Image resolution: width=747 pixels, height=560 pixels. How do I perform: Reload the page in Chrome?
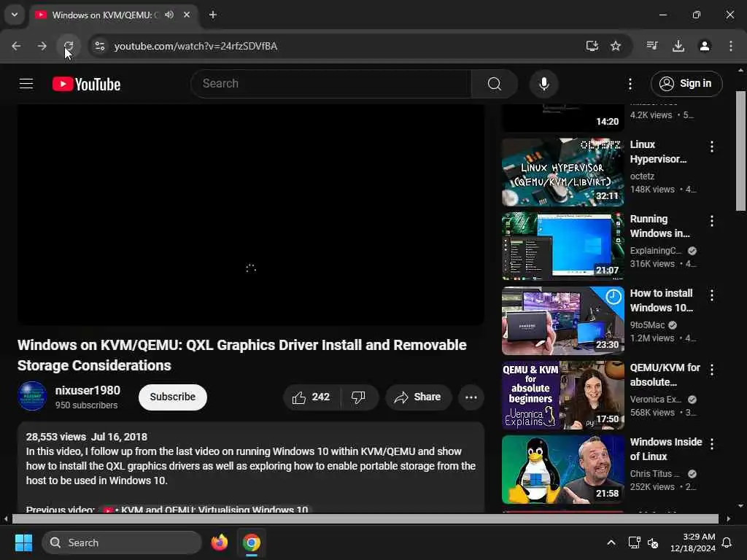(x=69, y=46)
